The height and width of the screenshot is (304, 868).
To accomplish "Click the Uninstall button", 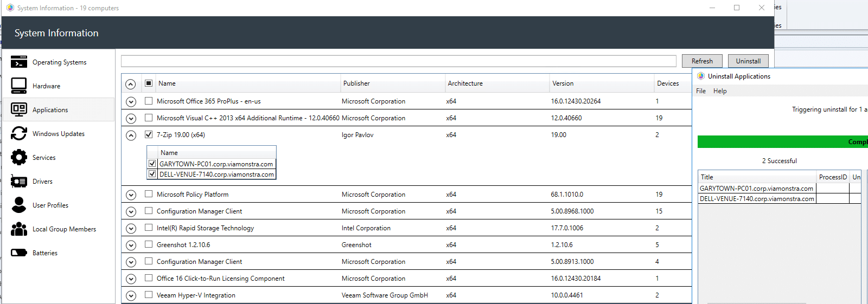I will tap(748, 61).
